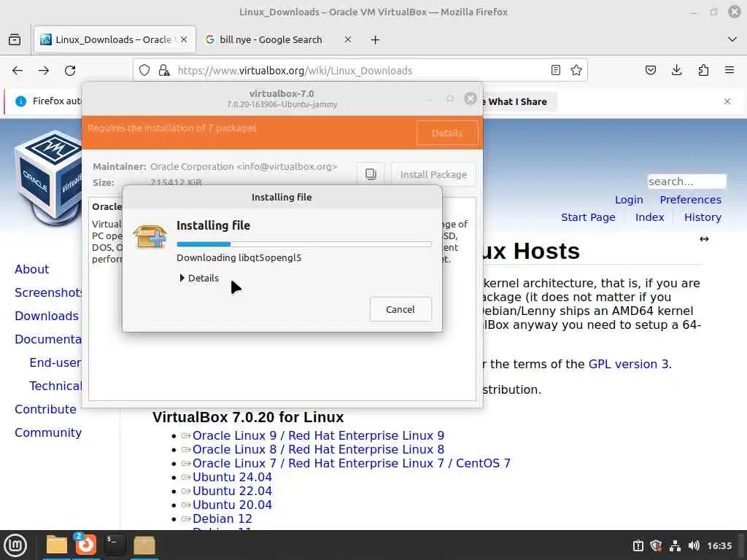Toggle reader view icon in address bar
Image resolution: width=747 pixels, height=560 pixels.
pos(555,71)
